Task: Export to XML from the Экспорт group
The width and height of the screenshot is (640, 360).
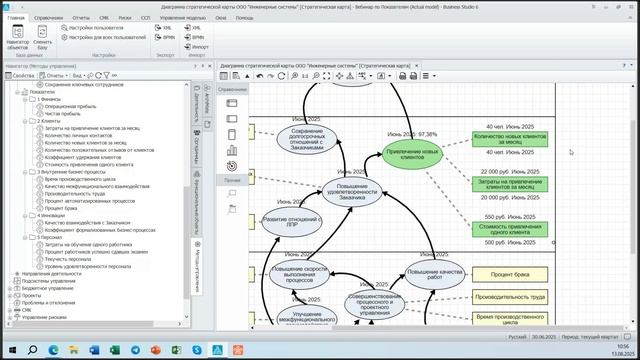Action: 163,28
